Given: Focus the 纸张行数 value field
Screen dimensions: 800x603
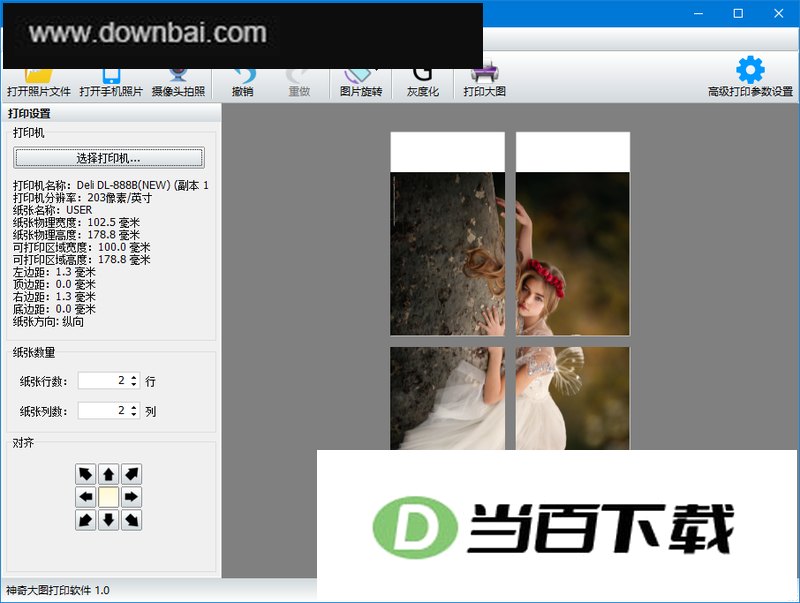Looking at the screenshot, I should tap(104, 381).
